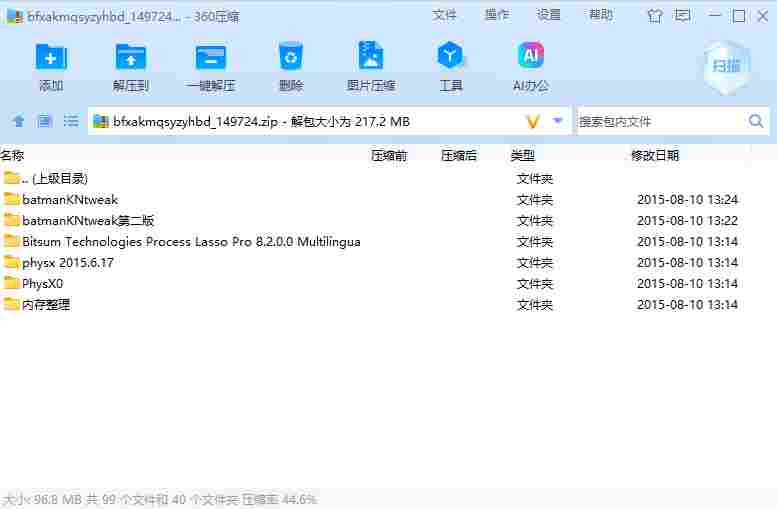This screenshot has width=777, height=509.
Task: Go up one level with arrow icon
Action: click(18, 121)
